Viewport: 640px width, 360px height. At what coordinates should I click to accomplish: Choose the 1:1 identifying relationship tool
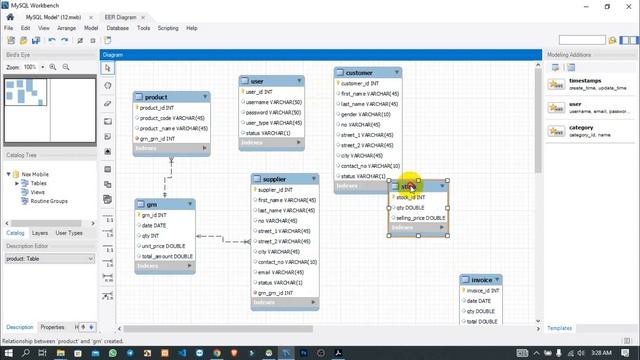[x=108, y=248]
